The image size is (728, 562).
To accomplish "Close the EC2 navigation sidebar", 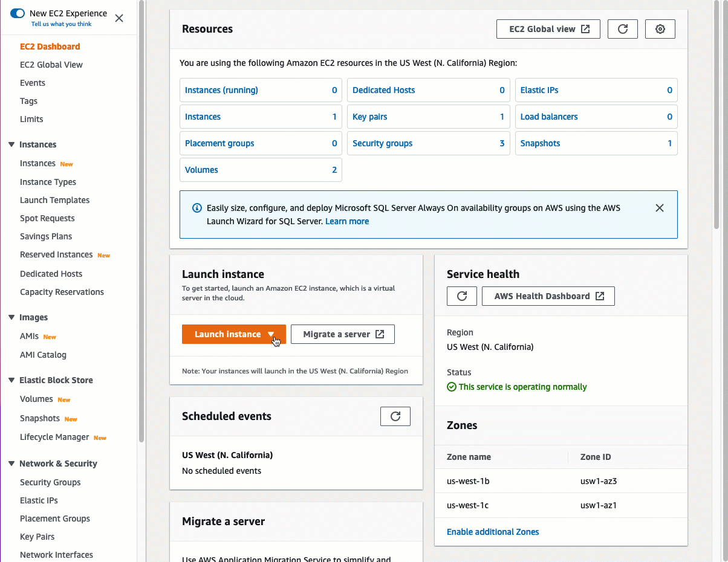I will click(119, 18).
